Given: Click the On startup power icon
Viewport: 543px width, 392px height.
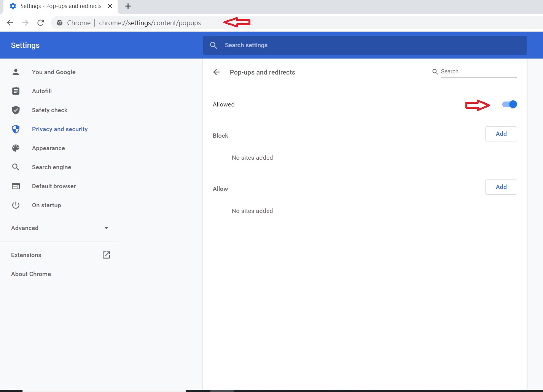Looking at the screenshot, I should (16, 205).
